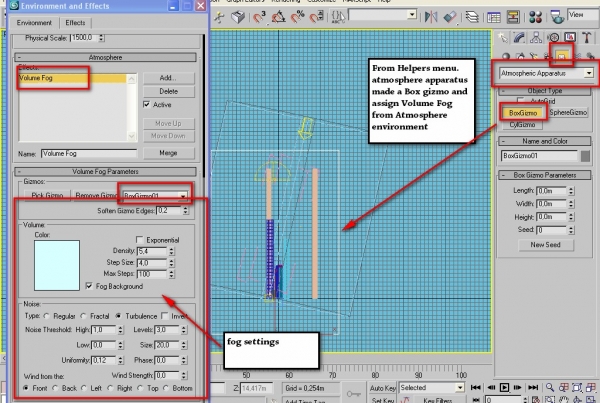
Task: Open Edit Named Selection Sets icon
Action: pyautogui.click(x=338, y=16)
